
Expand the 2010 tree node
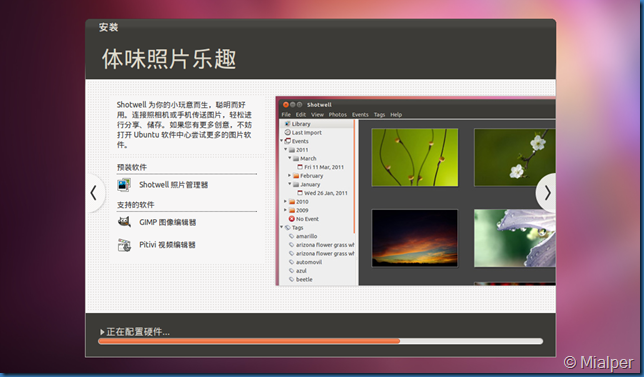click(x=286, y=202)
